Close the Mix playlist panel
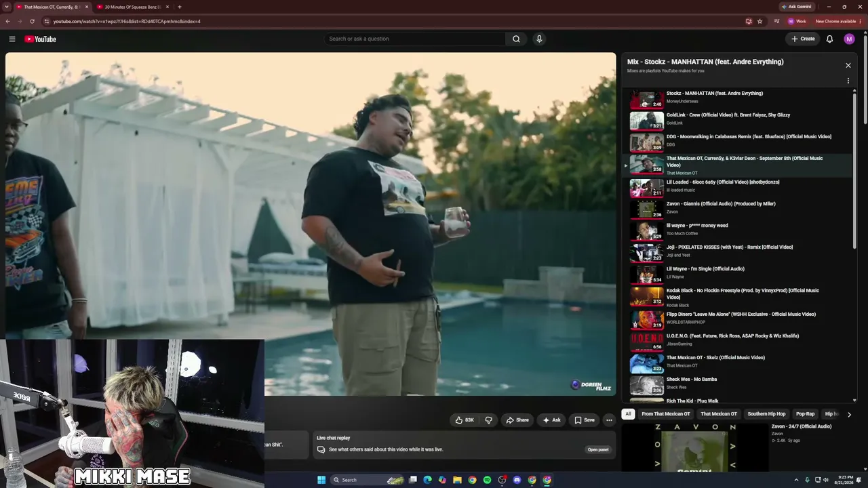The width and height of the screenshot is (868, 488). click(x=848, y=65)
